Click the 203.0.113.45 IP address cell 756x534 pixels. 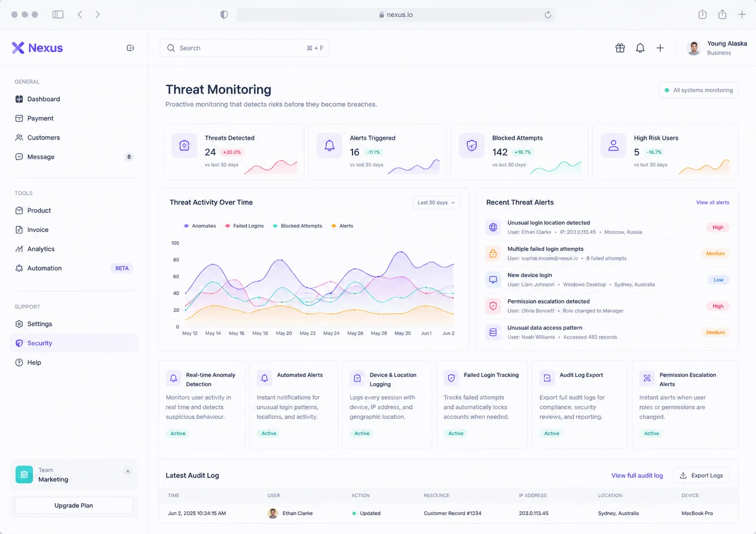point(534,513)
